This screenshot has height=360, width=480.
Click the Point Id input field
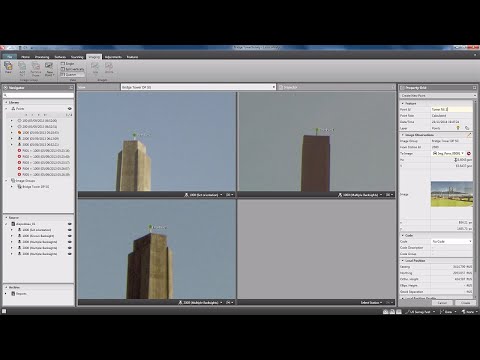[x=451, y=109]
